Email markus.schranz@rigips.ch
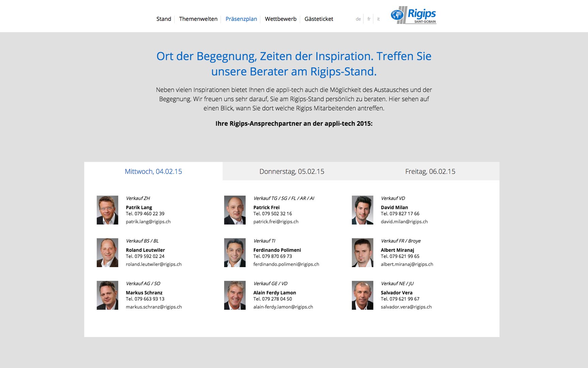The height and width of the screenshot is (368, 588). tap(154, 307)
